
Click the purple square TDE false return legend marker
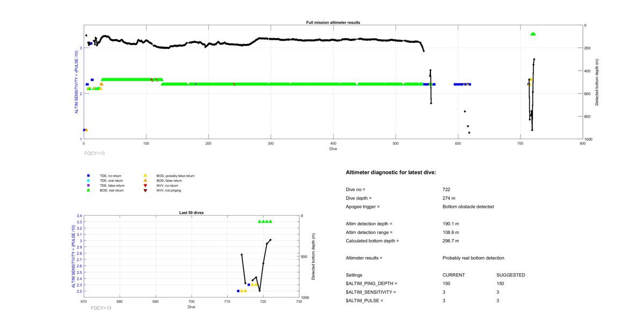(89, 185)
